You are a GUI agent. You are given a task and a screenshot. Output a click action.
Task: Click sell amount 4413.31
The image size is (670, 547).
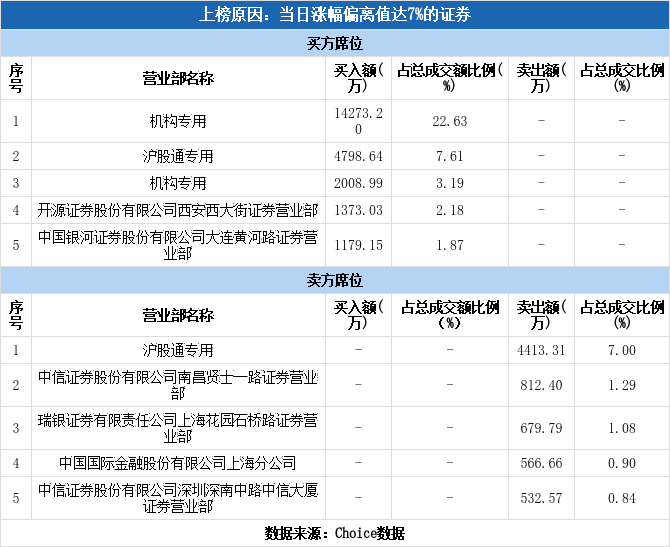(541, 350)
